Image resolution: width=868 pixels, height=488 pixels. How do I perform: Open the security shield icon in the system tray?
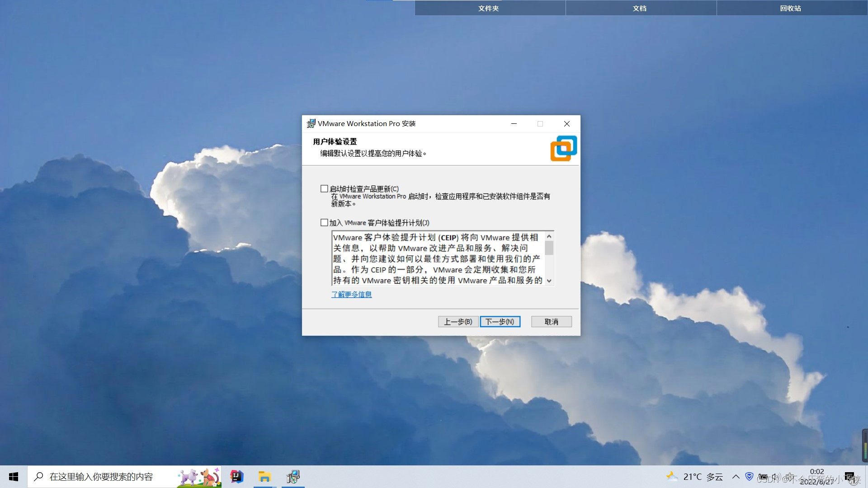point(749,476)
